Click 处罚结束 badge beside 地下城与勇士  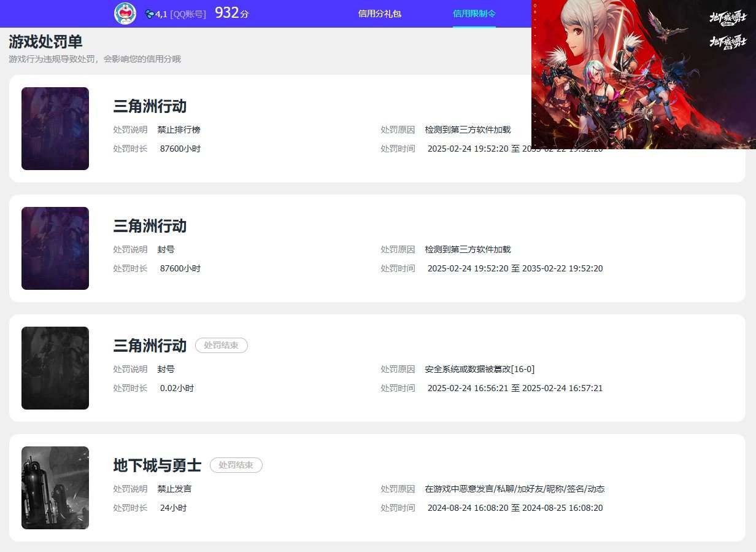(x=236, y=465)
